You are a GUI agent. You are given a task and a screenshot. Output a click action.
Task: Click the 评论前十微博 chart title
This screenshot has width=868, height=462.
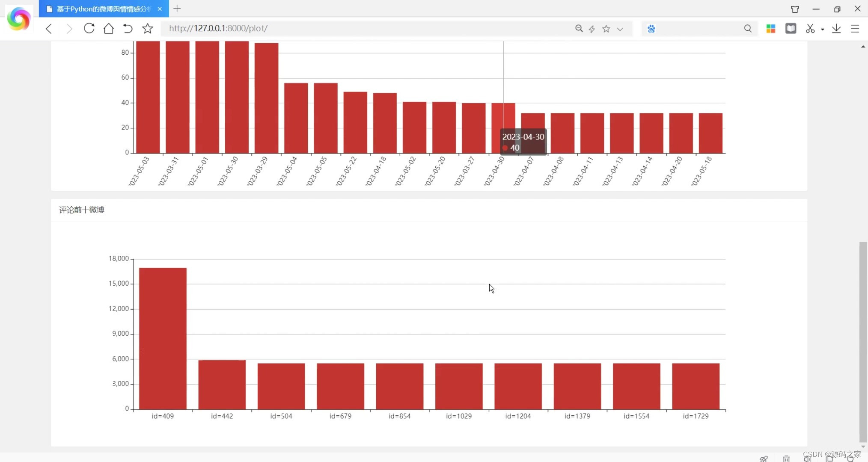point(81,210)
